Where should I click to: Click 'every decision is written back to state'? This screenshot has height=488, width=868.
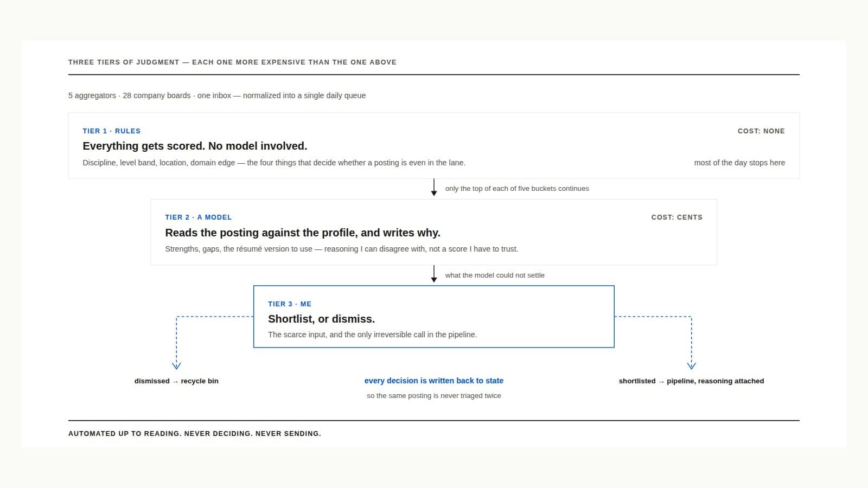point(434,381)
